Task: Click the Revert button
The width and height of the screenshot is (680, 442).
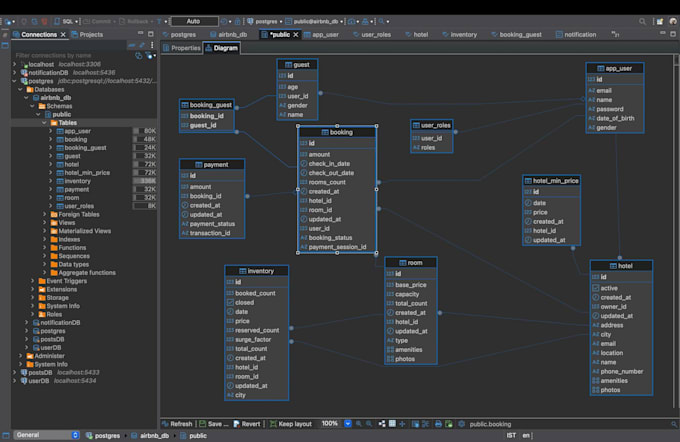Action: click(247, 424)
